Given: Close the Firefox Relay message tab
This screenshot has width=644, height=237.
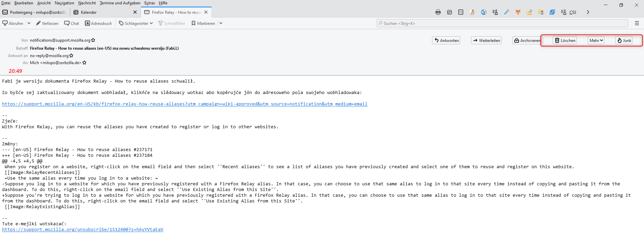Looking at the screenshot, I should pyautogui.click(x=206, y=12).
